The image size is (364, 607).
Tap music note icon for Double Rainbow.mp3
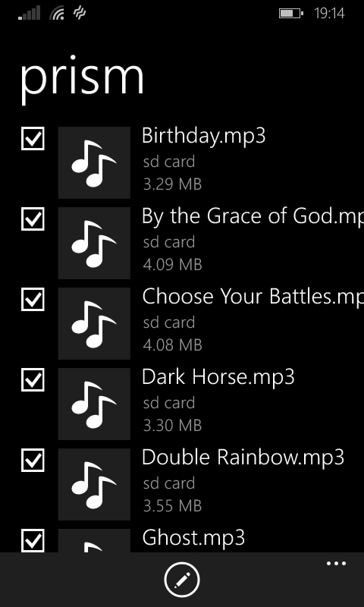click(94, 485)
